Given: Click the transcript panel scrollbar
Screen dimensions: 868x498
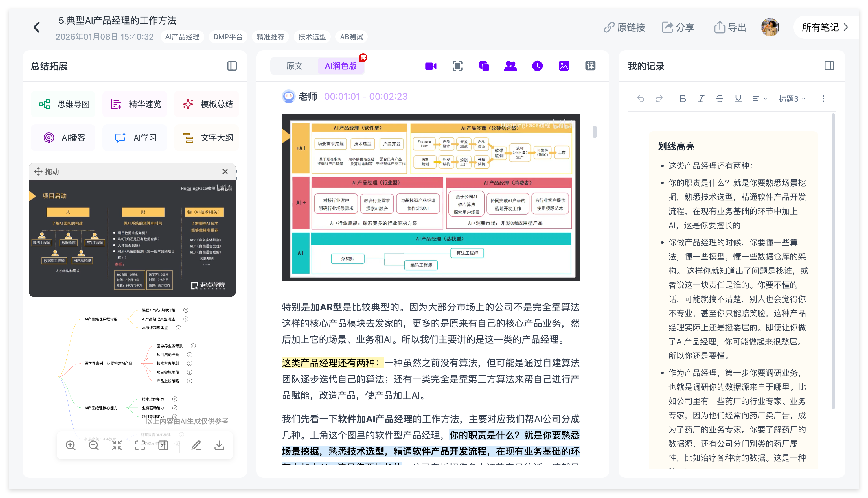Looking at the screenshot, I should (x=595, y=132).
